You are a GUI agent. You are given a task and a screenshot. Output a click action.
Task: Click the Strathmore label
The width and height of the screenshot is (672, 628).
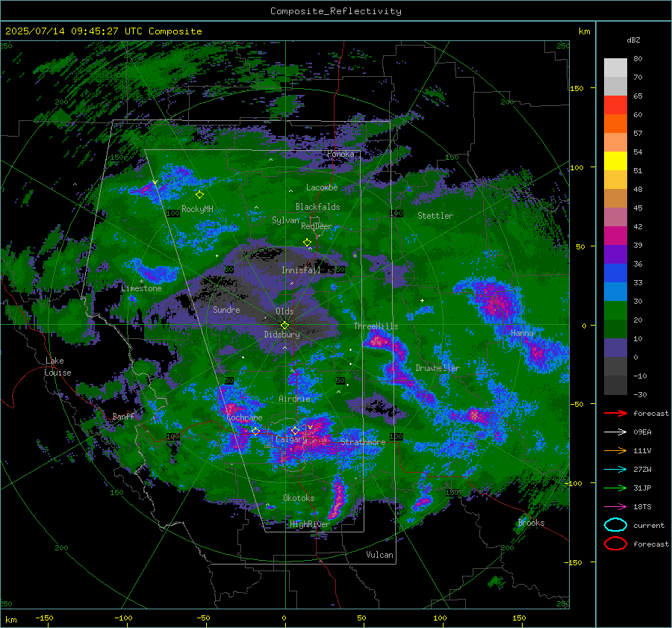[x=363, y=442]
